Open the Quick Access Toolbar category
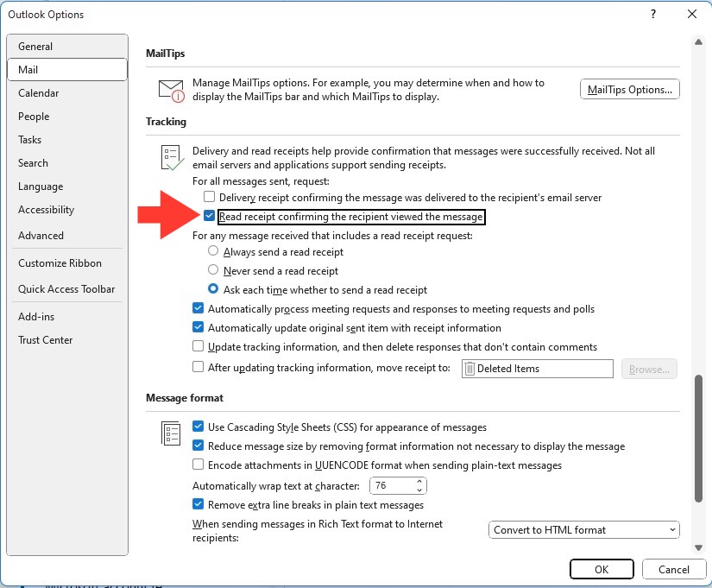Screen dimensions: 712x588 (x=67, y=289)
